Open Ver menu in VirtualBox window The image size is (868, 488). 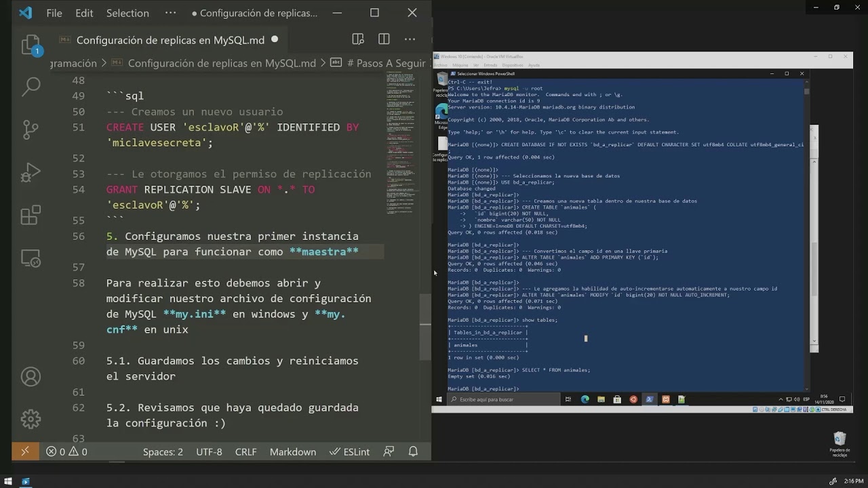476,65
